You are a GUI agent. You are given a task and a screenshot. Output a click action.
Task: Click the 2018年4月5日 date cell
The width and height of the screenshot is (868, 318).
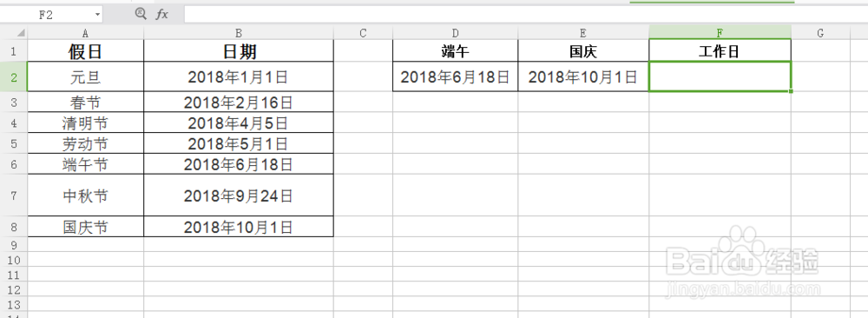tap(239, 123)
